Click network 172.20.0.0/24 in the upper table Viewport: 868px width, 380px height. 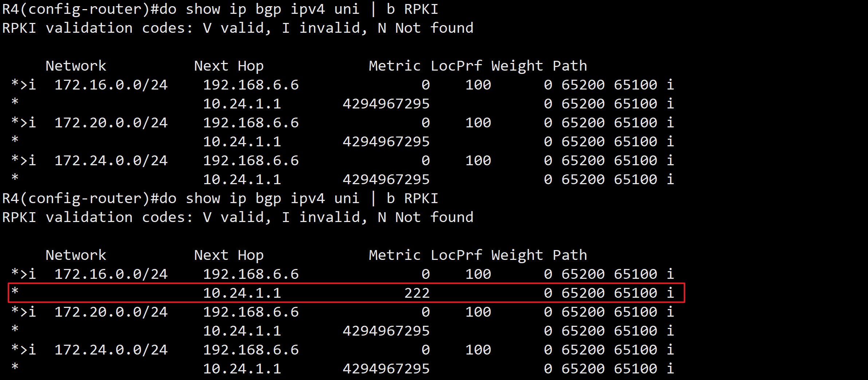pyautogui.click(x=111, y=123)
